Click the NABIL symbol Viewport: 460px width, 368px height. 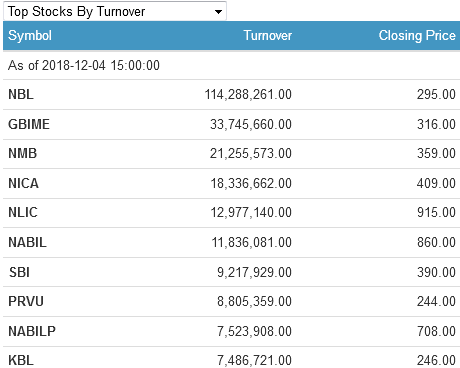27,242
